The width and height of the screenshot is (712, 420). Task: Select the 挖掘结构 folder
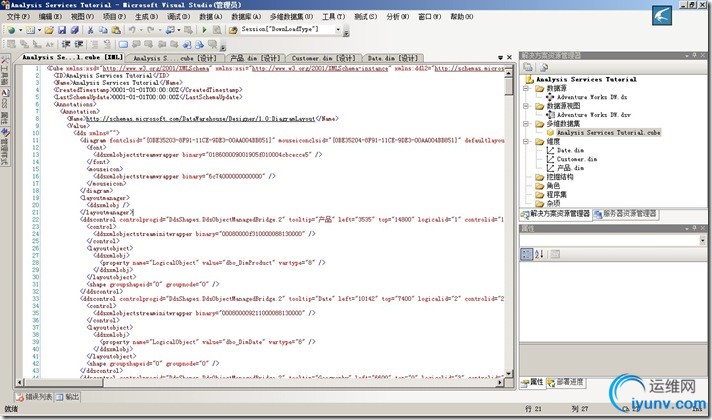[x=559, y=177]
